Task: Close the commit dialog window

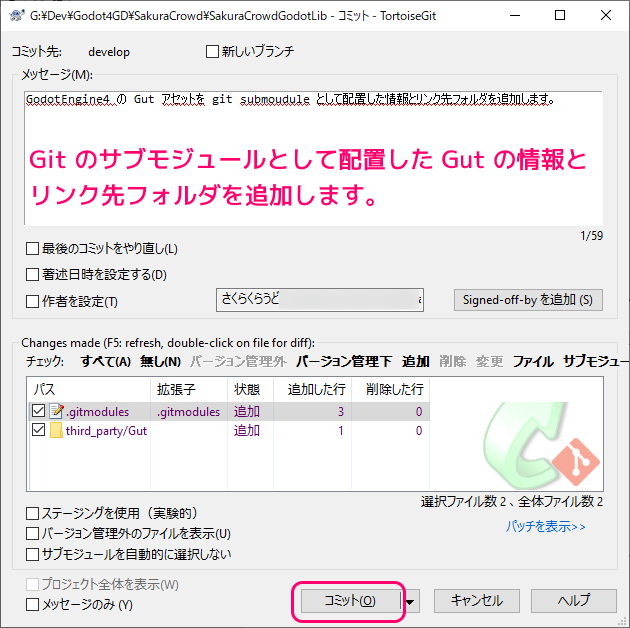Action: (606, 15)
